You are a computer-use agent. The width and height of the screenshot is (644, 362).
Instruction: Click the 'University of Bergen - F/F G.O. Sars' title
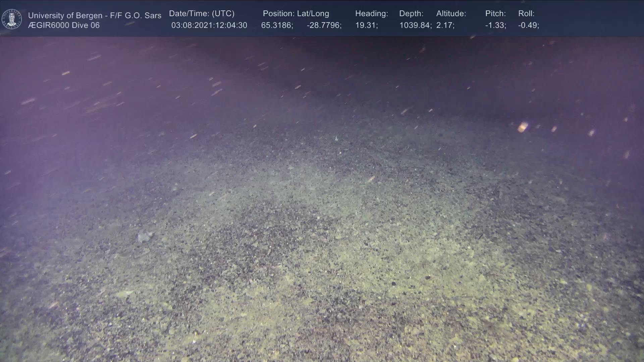(95, 15)
